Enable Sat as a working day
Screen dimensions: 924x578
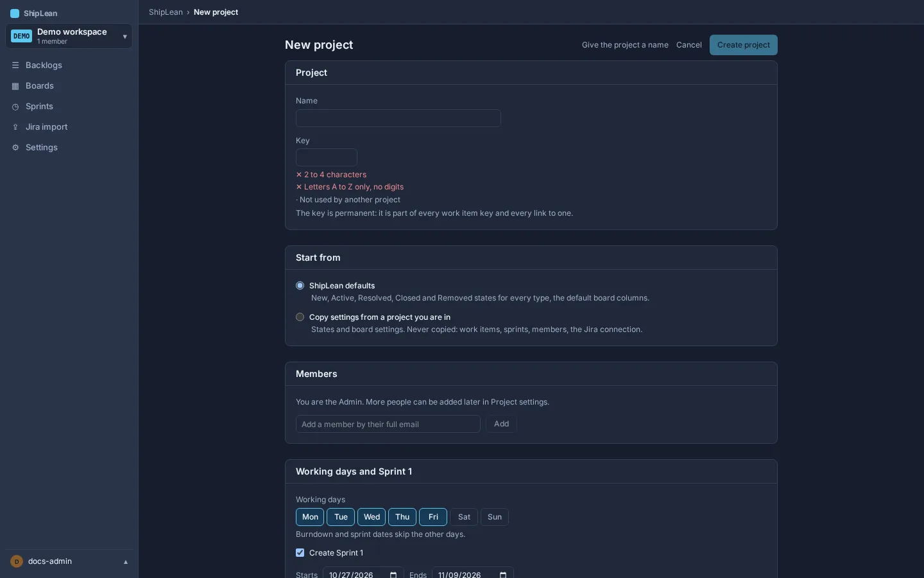click(464, 517)
